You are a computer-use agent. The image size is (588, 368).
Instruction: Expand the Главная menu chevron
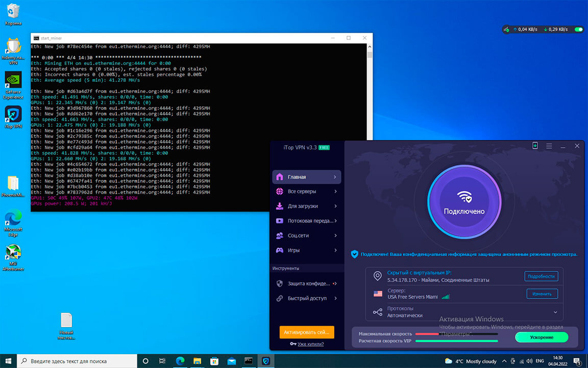click(335, 177)
